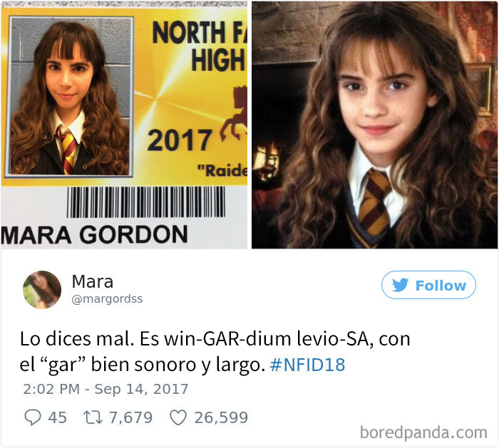Click the MARA GORDON name on ID
This screenshot has height=448, width=499.
[94, 234]
